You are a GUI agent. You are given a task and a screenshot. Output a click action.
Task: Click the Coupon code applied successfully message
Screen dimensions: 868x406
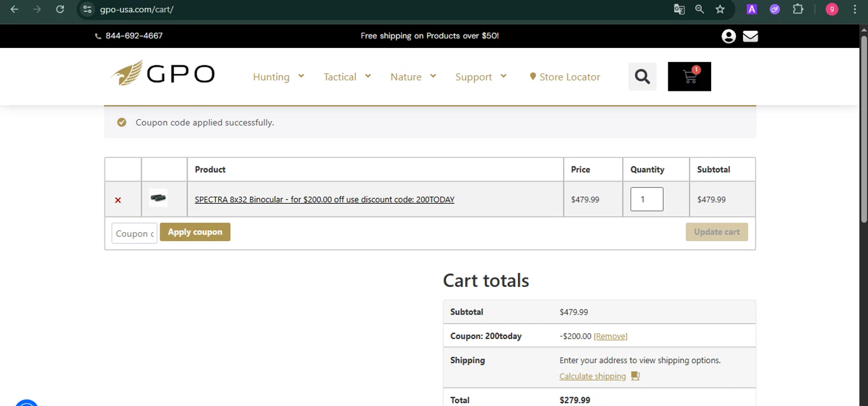205,123
